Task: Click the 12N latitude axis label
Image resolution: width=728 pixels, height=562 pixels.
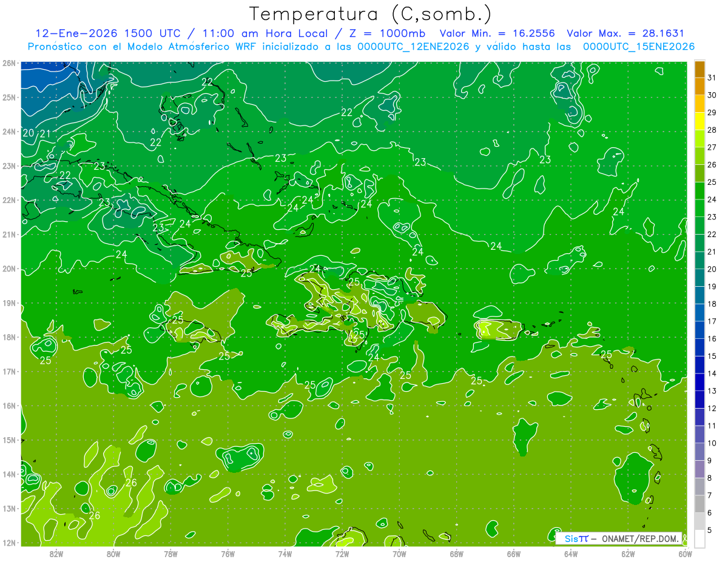Action: 9,543
